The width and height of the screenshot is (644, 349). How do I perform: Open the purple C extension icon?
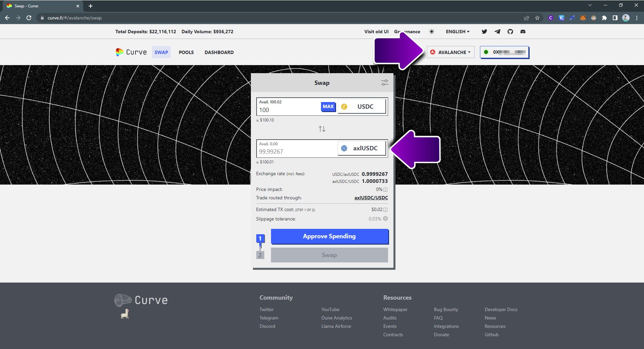tap(551, 18)
